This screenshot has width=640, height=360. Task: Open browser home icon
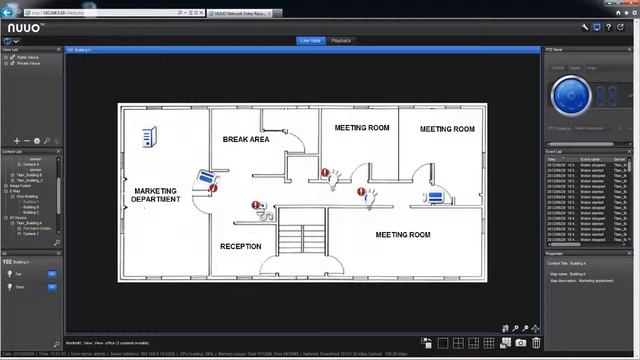tap(618, 13)
